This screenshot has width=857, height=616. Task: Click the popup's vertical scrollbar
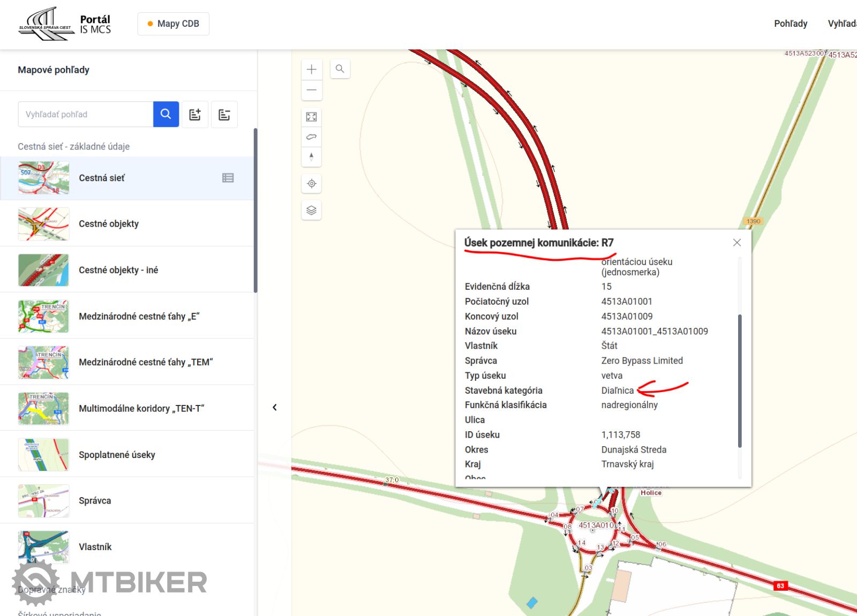coord(740,380)
